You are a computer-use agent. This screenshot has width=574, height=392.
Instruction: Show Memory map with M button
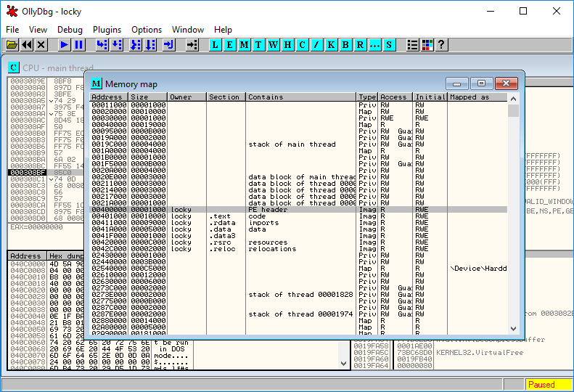tap(244, 45)
